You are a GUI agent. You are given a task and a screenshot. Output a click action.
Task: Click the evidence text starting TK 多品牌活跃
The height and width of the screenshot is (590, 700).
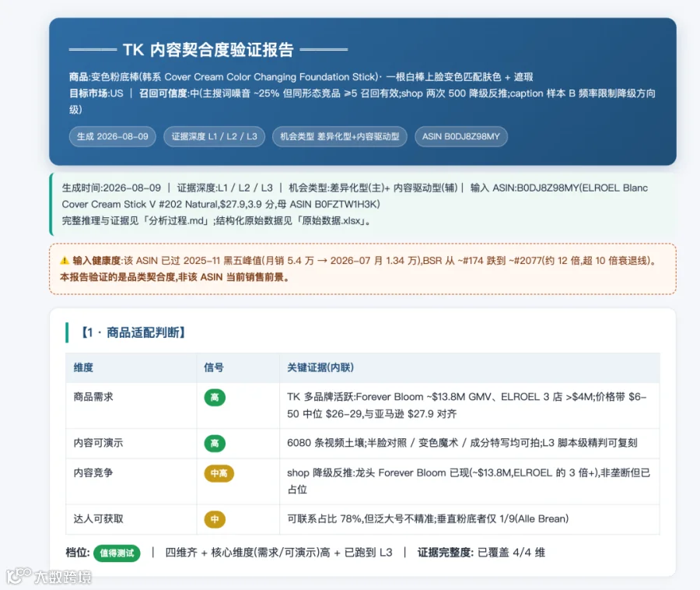coord(467,405)
